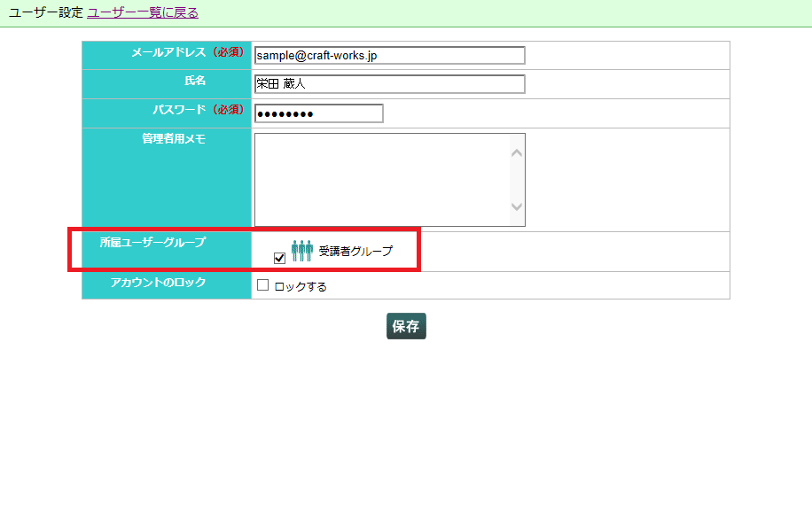Click the memo textarea scroll up arrow
Viewport: 812px width, 521px height.
click(x=517, y=153)
